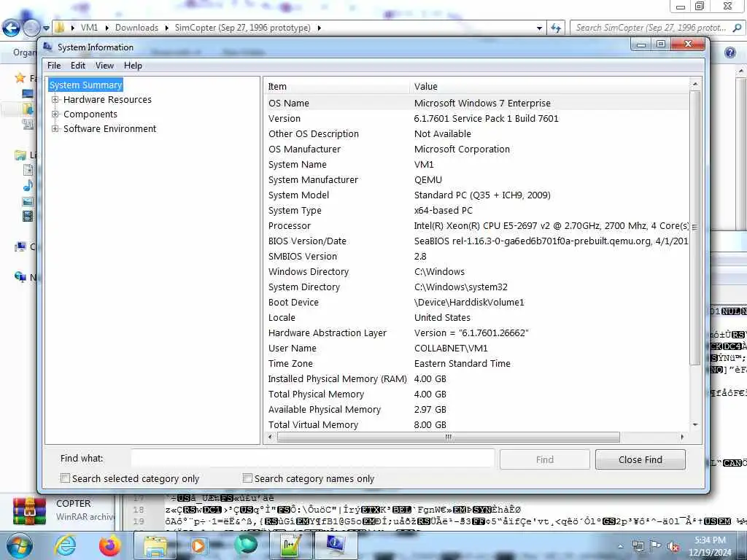Select the Processor row
This screenshot has height=560, width=747.
[x=476, y=226]
